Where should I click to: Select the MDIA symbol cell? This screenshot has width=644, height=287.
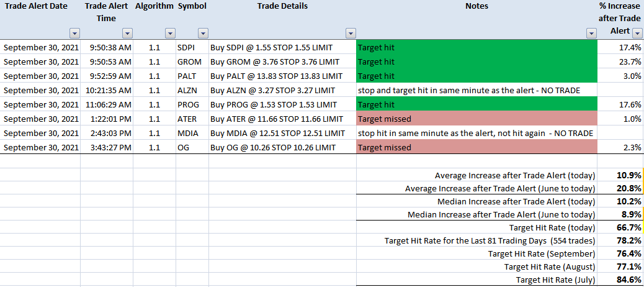coord(192,133)
